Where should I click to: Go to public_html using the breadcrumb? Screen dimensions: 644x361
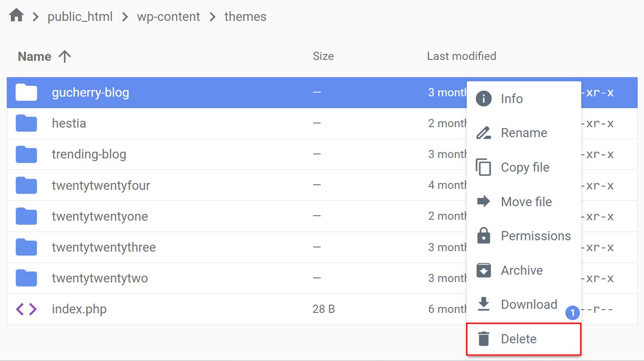80,16
